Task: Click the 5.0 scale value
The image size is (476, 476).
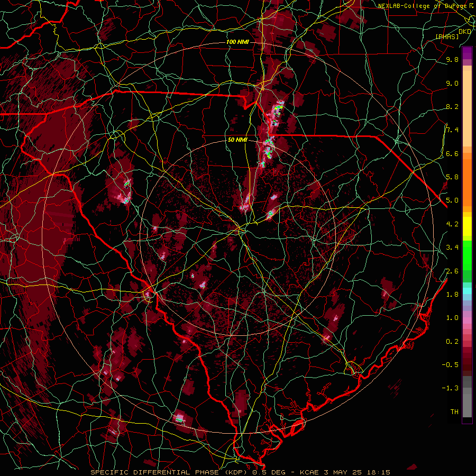Action: point(452,200)
